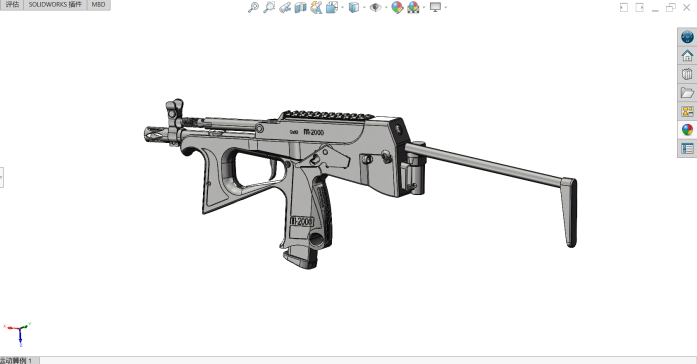Click the expand right panel window icon

[639, 8]
